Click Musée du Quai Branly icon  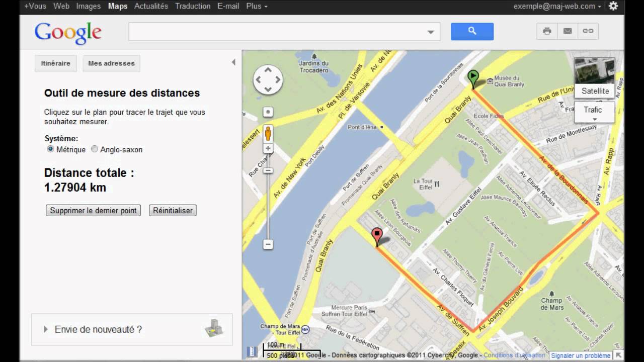(490, 81)
